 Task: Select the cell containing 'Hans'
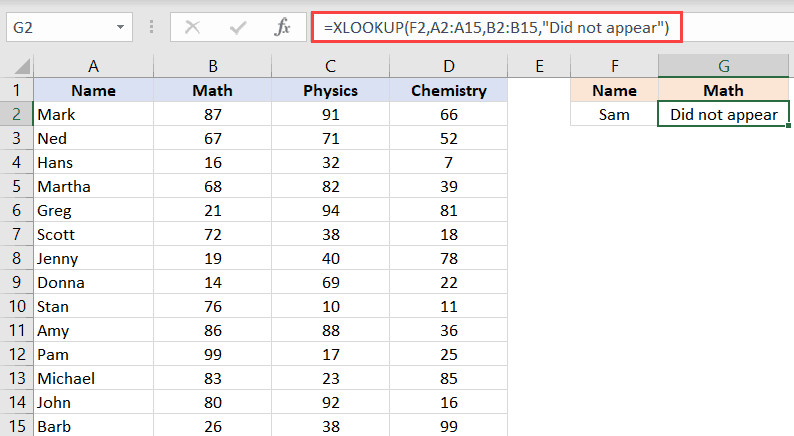[x=93, y=163]
